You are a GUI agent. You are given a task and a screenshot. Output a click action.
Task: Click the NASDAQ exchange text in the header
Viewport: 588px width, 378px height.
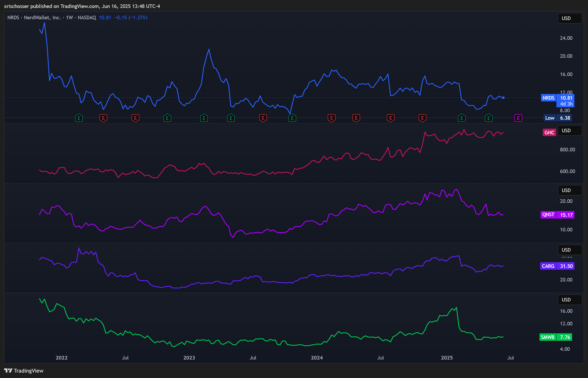pos(87,17)
